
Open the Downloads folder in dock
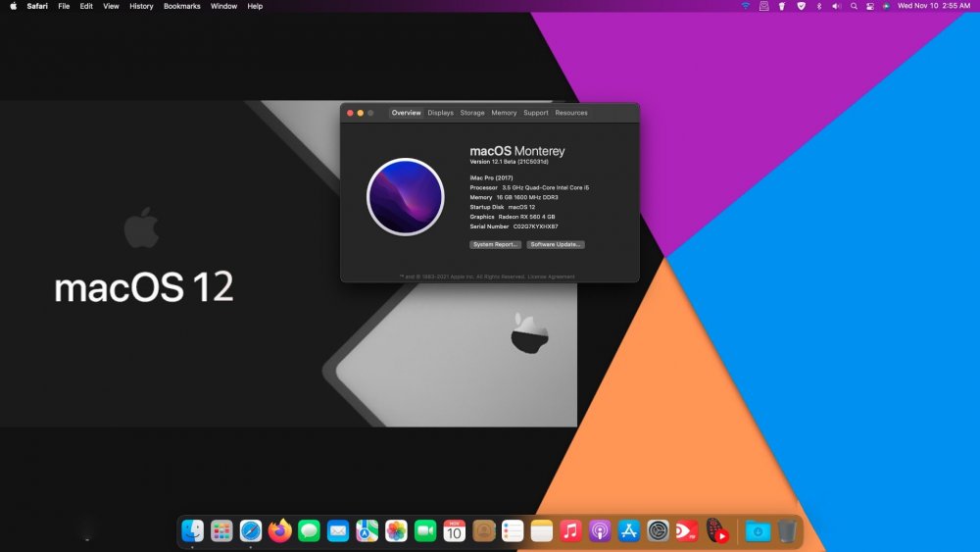(x=758, y=531)
